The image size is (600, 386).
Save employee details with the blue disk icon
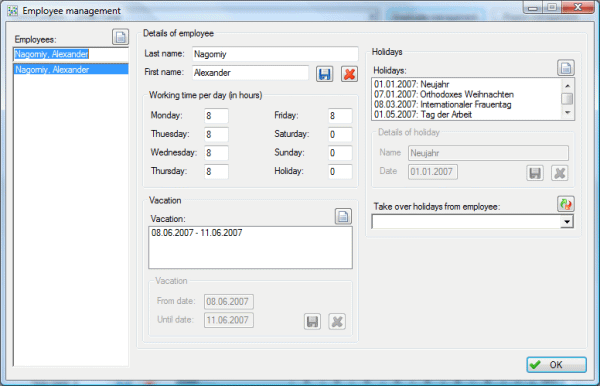coord(324,74)
